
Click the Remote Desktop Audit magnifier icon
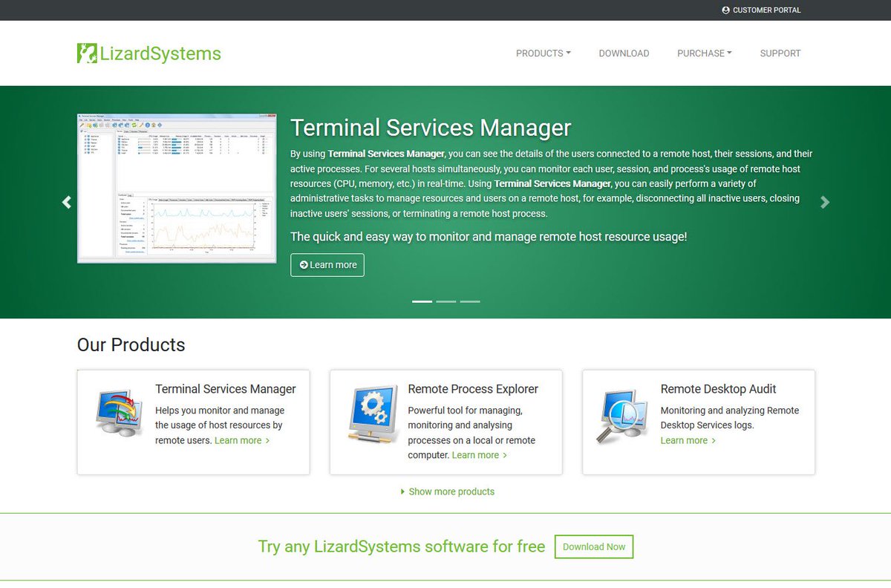point(622,414)
